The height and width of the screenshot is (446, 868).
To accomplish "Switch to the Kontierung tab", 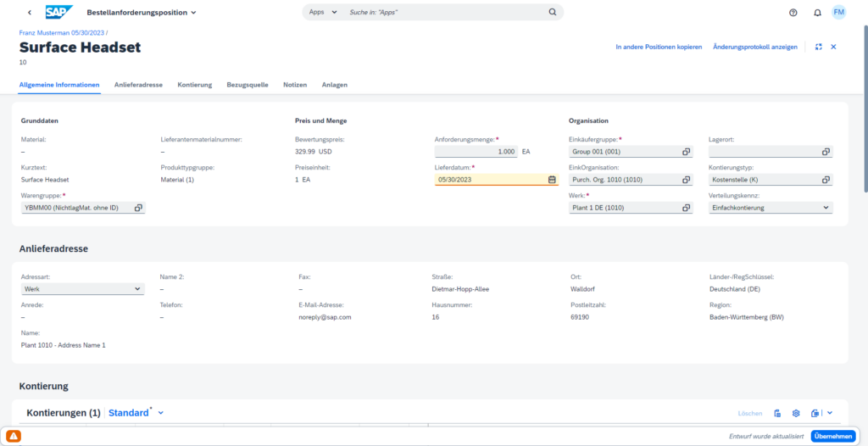I will click(194, 85).
